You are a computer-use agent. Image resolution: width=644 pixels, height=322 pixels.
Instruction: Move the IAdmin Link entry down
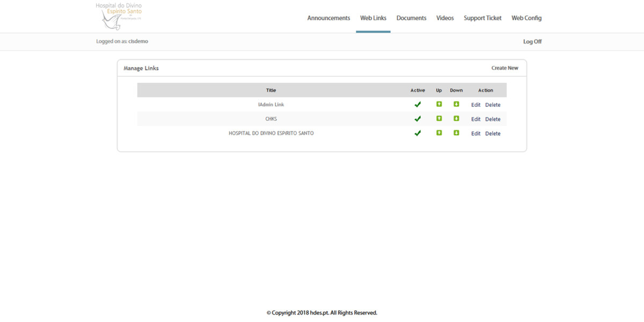click(456, 104)
